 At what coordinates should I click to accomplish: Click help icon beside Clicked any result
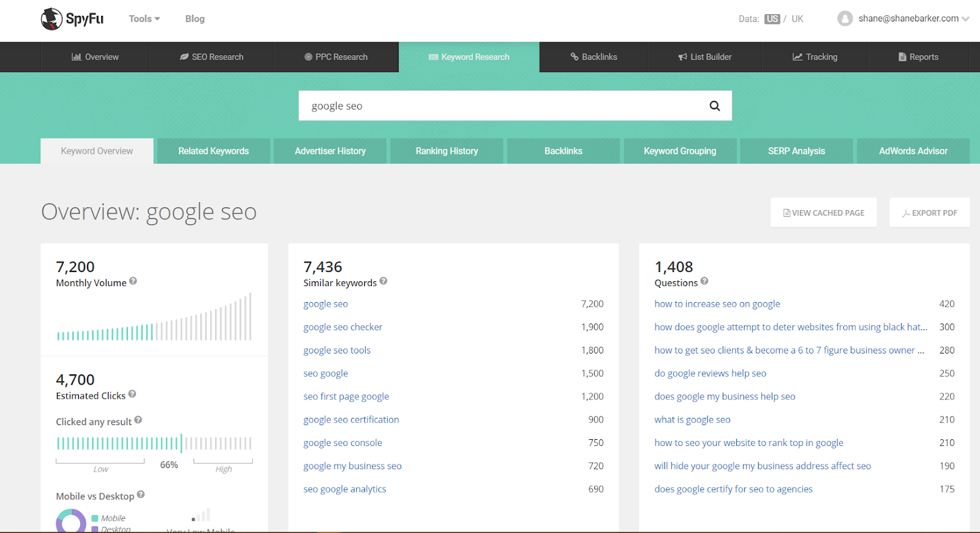click(138, 420)
